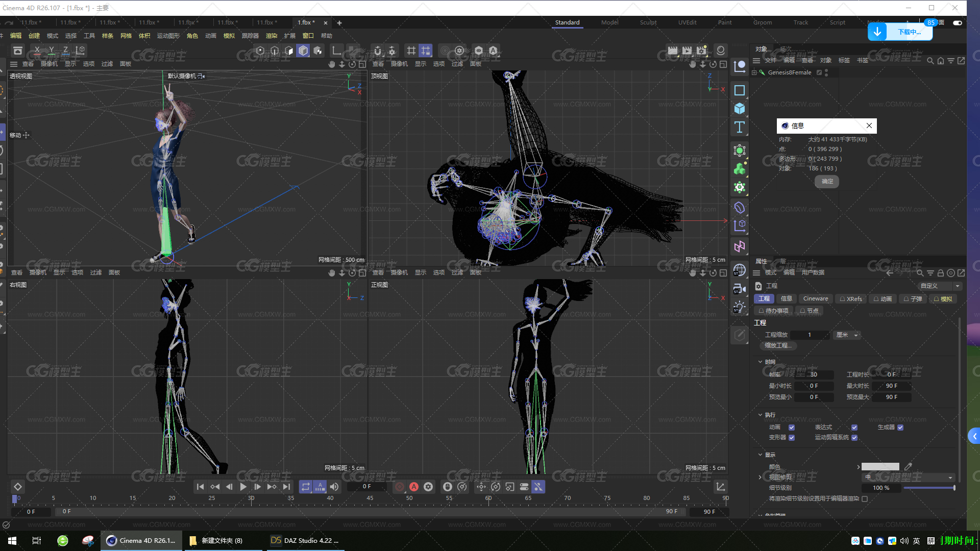Toggle timeline sound speaker icon
Image resolution: width=980 pixels, height=551 pixels.
pyautogui.click(x=334, y=487)
